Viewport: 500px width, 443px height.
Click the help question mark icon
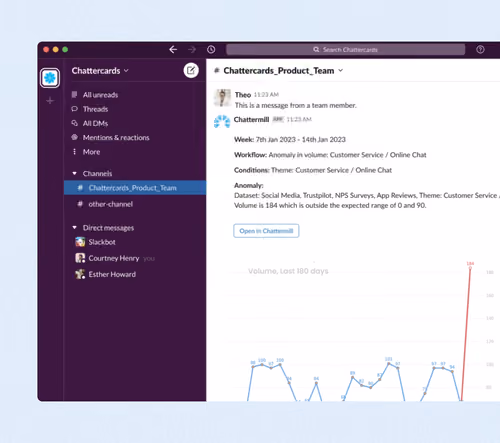[480, 50]
